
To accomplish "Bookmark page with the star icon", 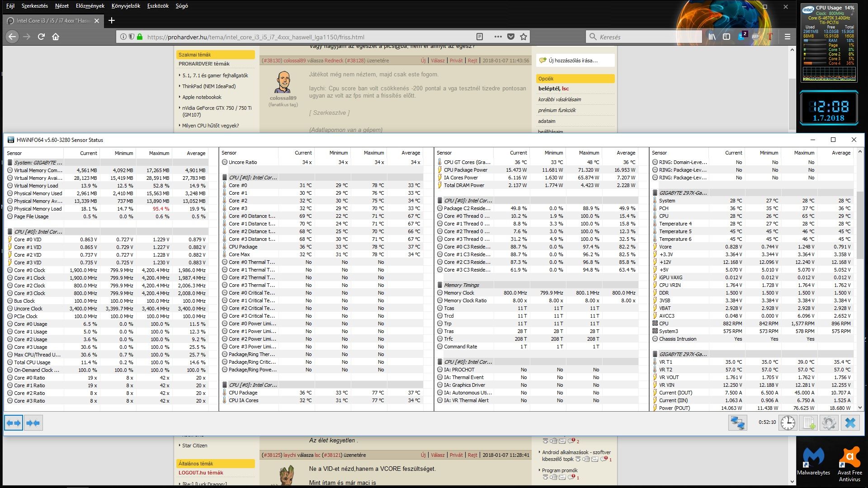I will 524,37.
